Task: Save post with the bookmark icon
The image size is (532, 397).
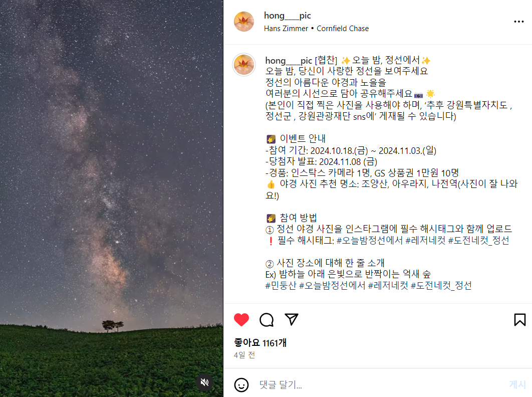Action: (519, 320)
